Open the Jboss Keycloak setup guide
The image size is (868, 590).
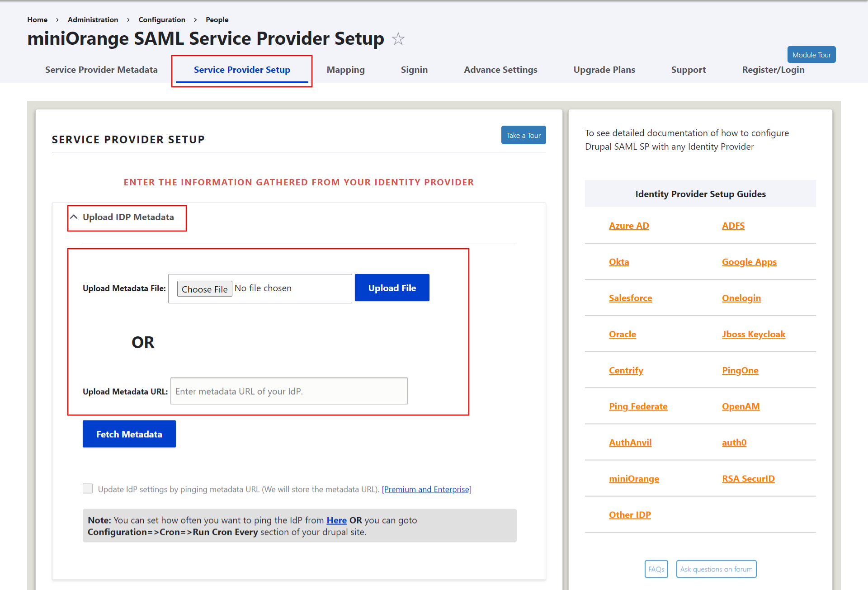(x=754, y=334)
